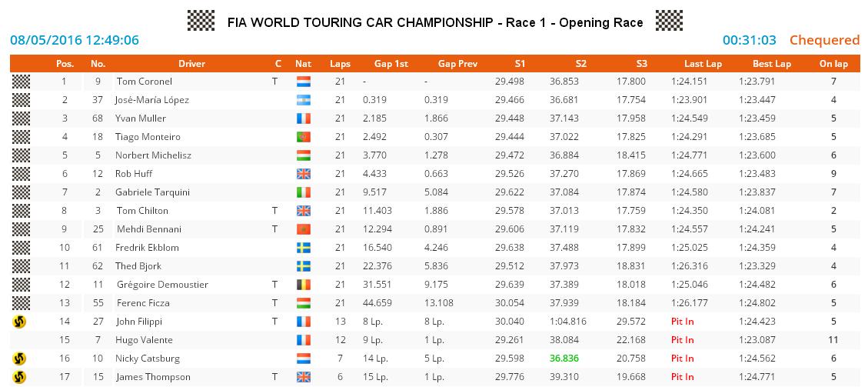Click the yellow pit icon beside Nicky Catsburg

20,359
